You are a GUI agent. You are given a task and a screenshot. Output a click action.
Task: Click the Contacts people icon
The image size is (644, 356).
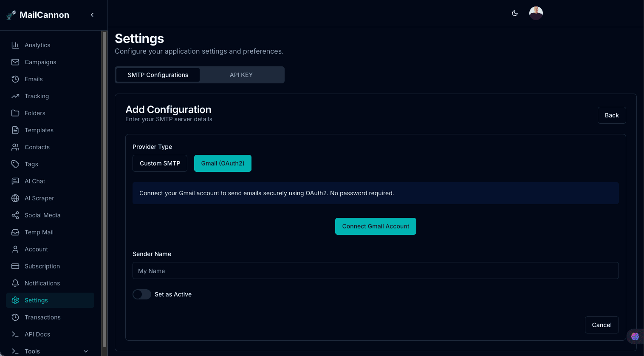coord(15,147)
